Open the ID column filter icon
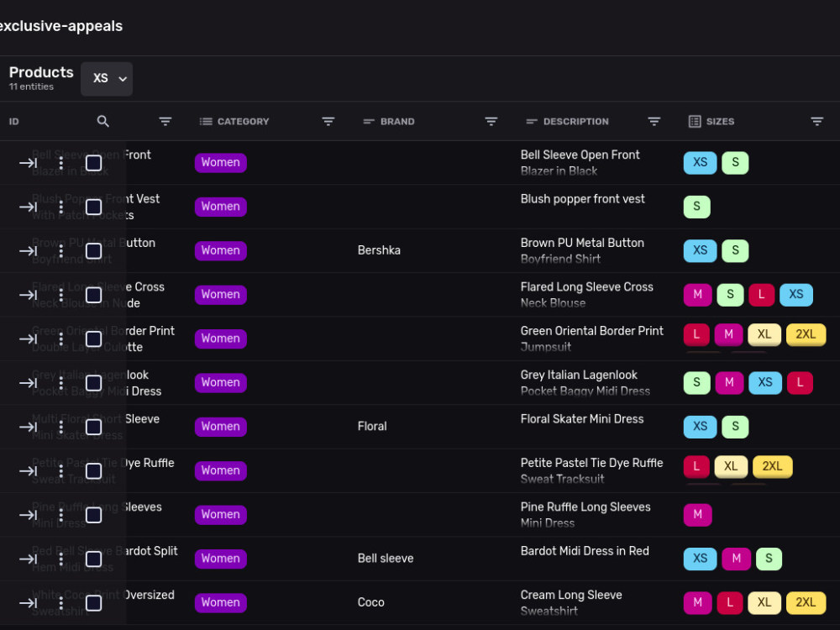The width and height of the screenshot is (840, 630). (165, 122)
